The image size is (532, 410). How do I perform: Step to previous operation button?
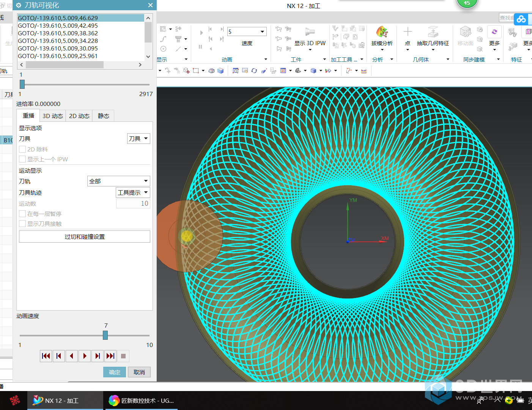pyautogui.click(x=59, y=356)
